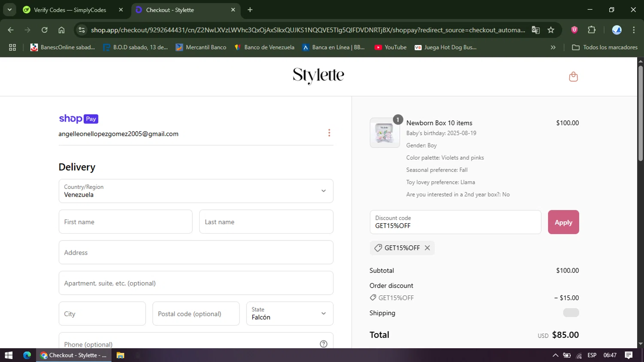The height and width of the screenshot is (362, 644).
Task: Switch ESP keyboard language indicator
Action: pos(592,355)
